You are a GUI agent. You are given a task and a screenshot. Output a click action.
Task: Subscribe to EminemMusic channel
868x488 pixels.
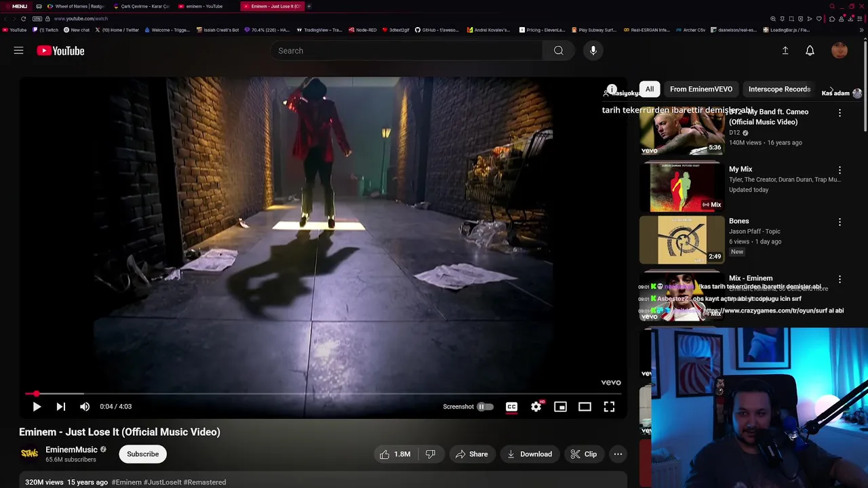coord(142,454)
